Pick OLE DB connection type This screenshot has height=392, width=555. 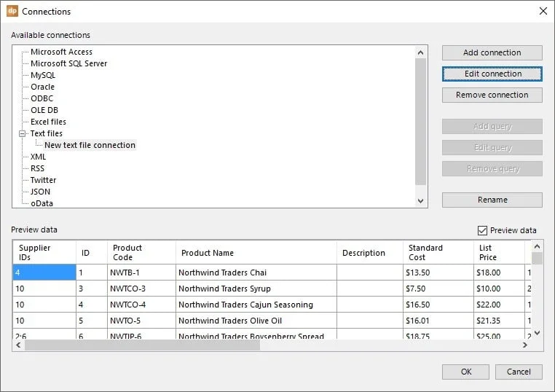coord(44,110)
